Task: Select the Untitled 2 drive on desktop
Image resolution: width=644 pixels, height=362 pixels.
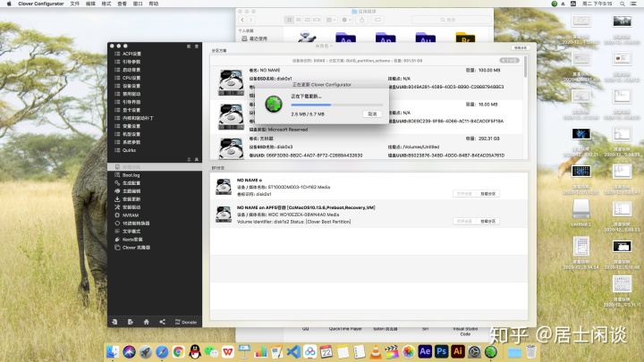Action: pyautogui.click(x=581, y=213)
